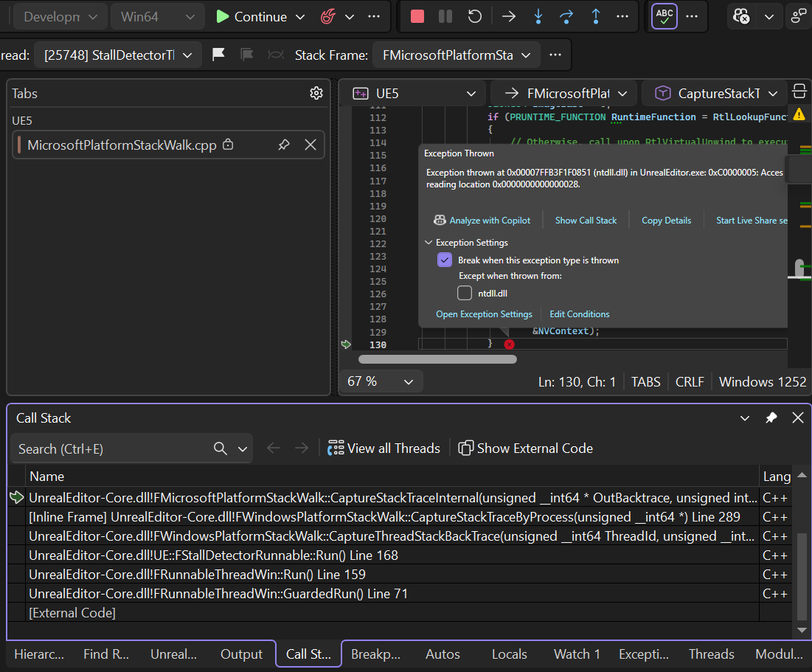Screen dimensions: 812x672
Task: Pin the MicrosoftPlatformStackWalk.cpp tab
Action: [284, 145]
